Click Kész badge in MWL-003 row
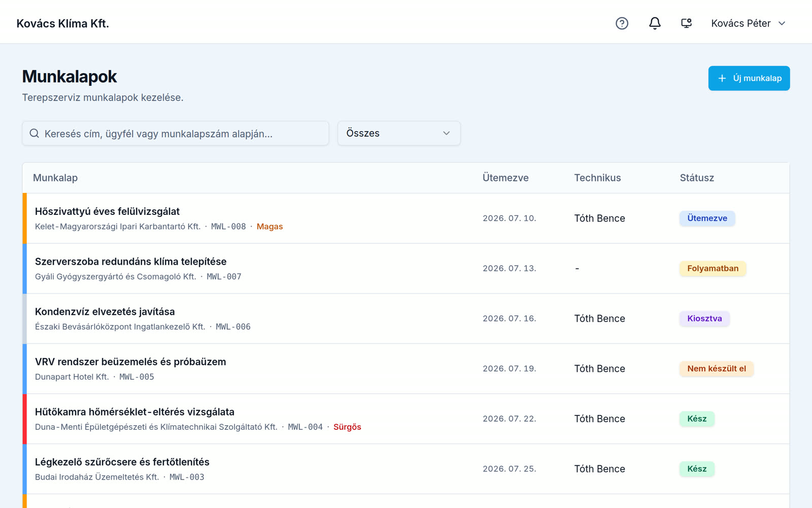This screenshot has height=508, width=812. coord(697,469)
